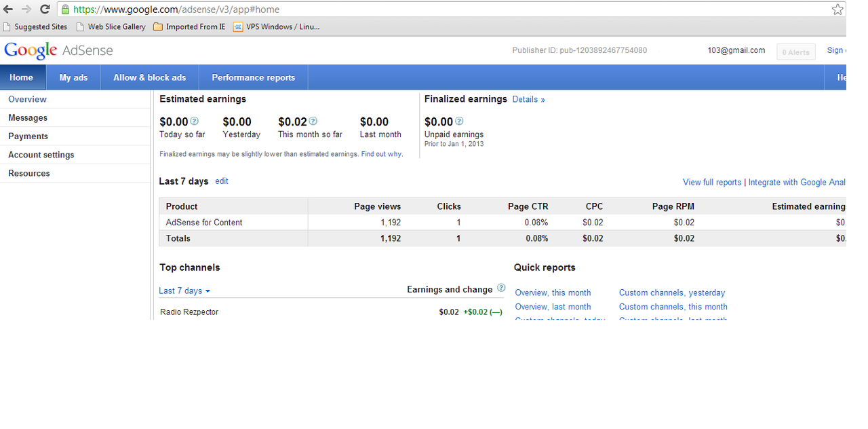
Task: Click the Help tab at nav bar edge
Action: (836, 77)
